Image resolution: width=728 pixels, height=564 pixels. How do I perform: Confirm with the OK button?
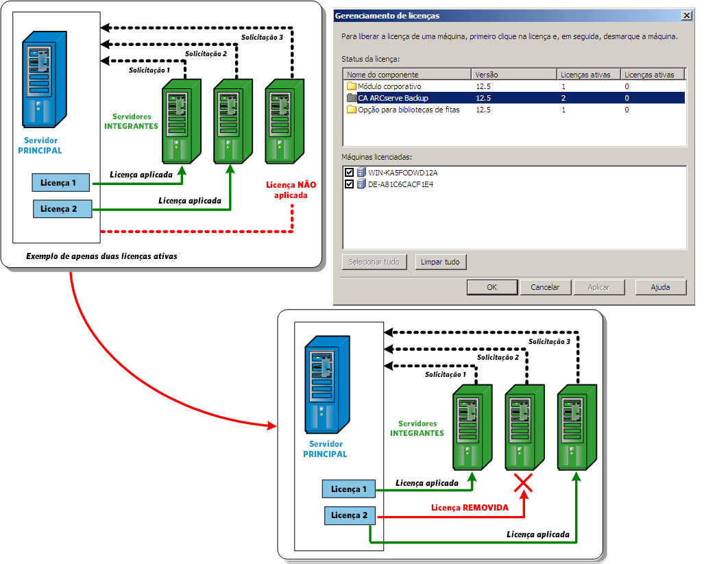[x=492, y=287]
